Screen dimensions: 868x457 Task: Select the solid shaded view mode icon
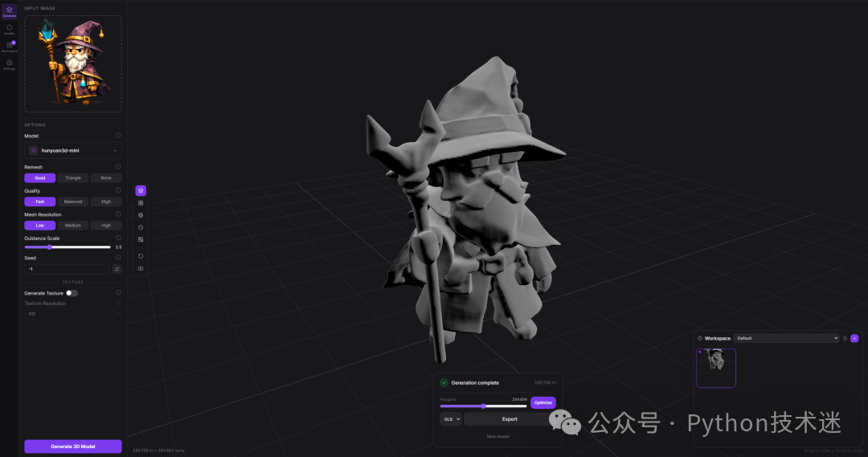click(141, 190)
